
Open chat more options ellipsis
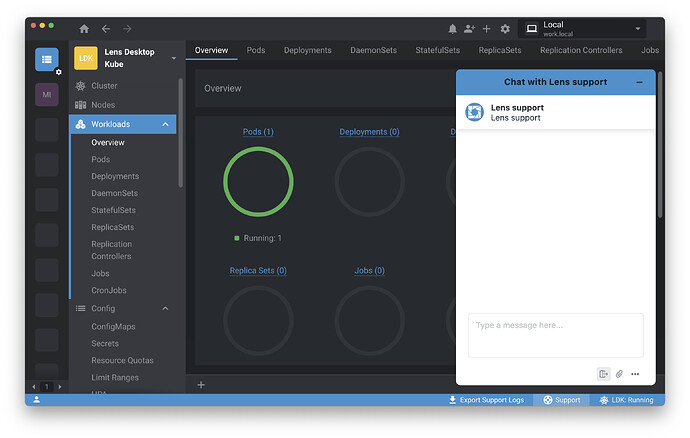[635, 374]
